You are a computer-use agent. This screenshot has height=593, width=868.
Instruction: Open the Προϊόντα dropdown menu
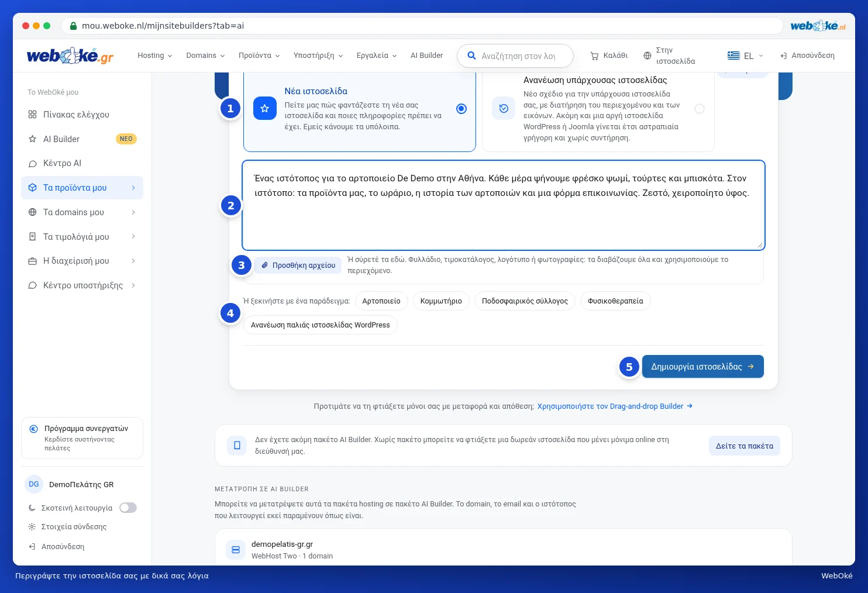click(259, 56)
